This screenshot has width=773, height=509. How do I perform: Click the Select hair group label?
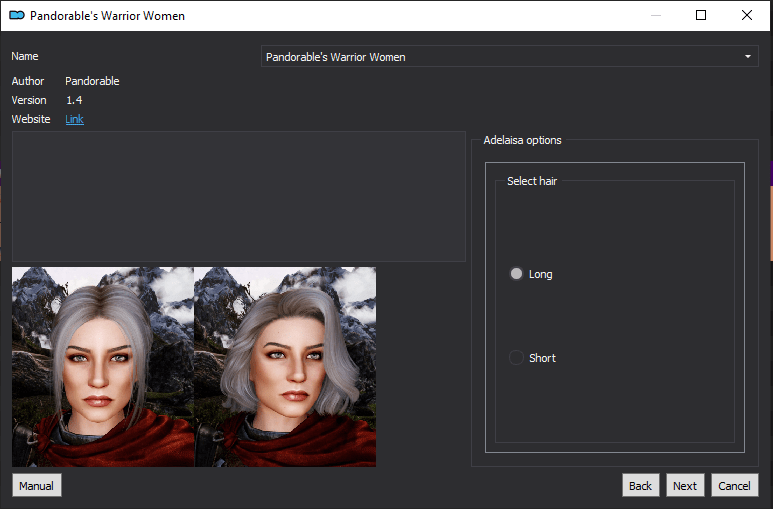[x=532, y=181]
